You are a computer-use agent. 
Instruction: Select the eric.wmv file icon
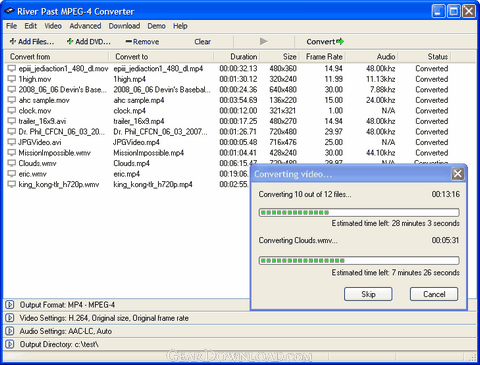coord(12,174)
